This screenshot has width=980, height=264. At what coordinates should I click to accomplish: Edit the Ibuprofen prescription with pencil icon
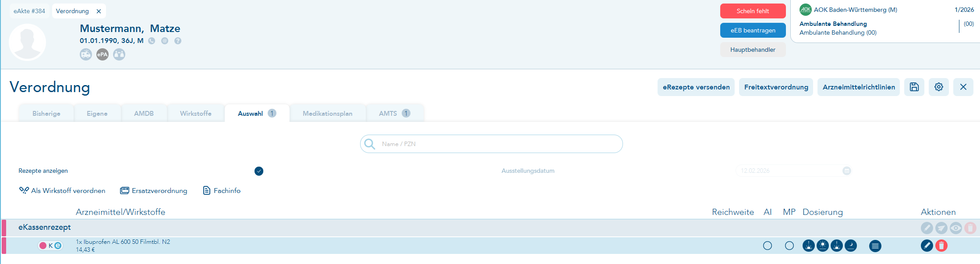tap(927, 246)
